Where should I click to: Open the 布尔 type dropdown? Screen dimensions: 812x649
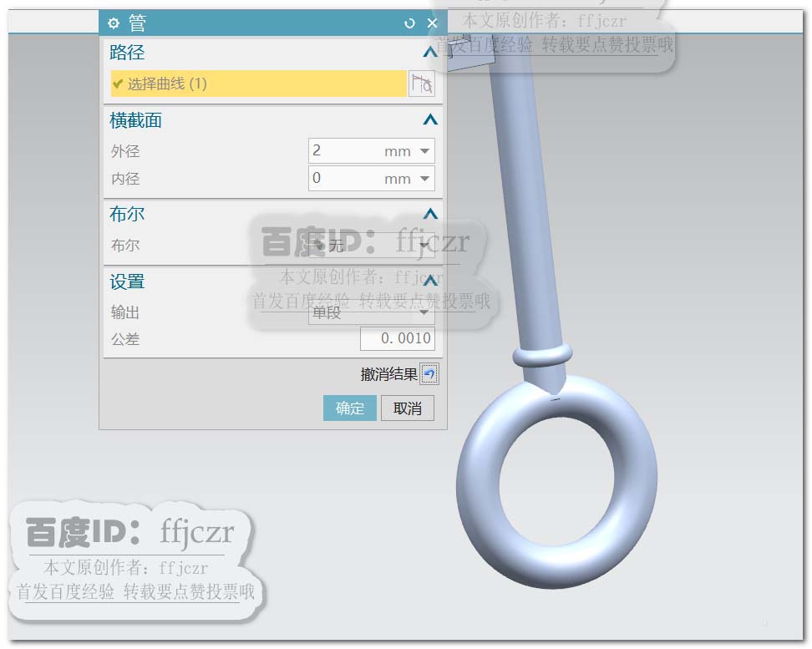(371, 245)
